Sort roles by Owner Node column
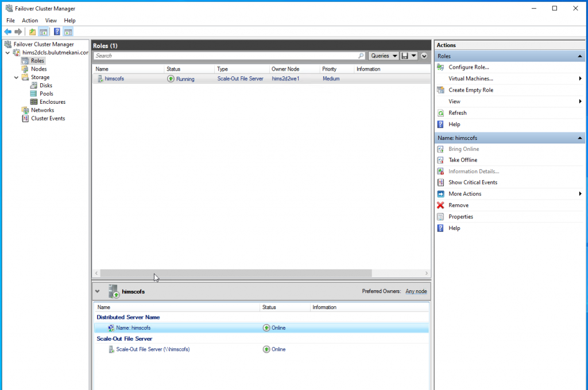The image size is (588, 390). (x=295, y=69)
